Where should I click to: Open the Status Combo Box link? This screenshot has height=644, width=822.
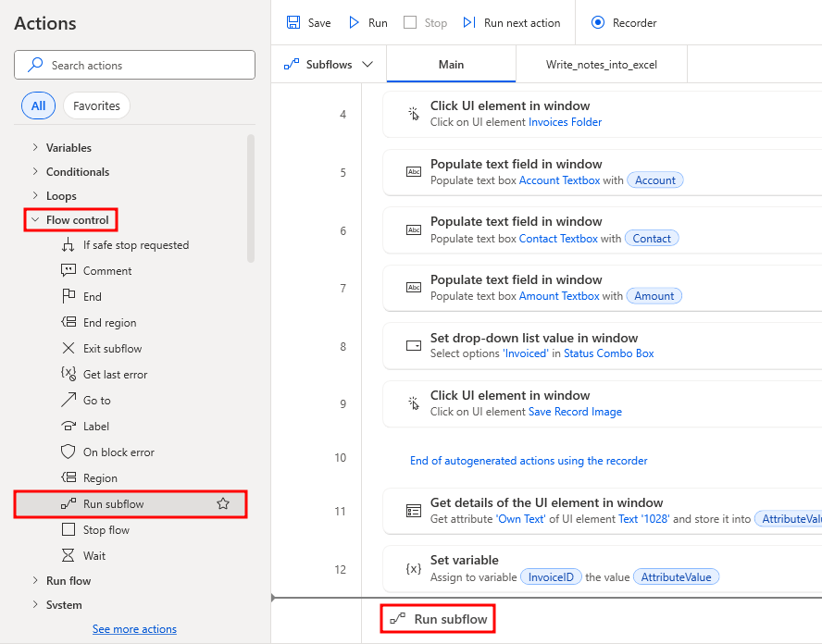pyautogui.click(x=609, y=353)
